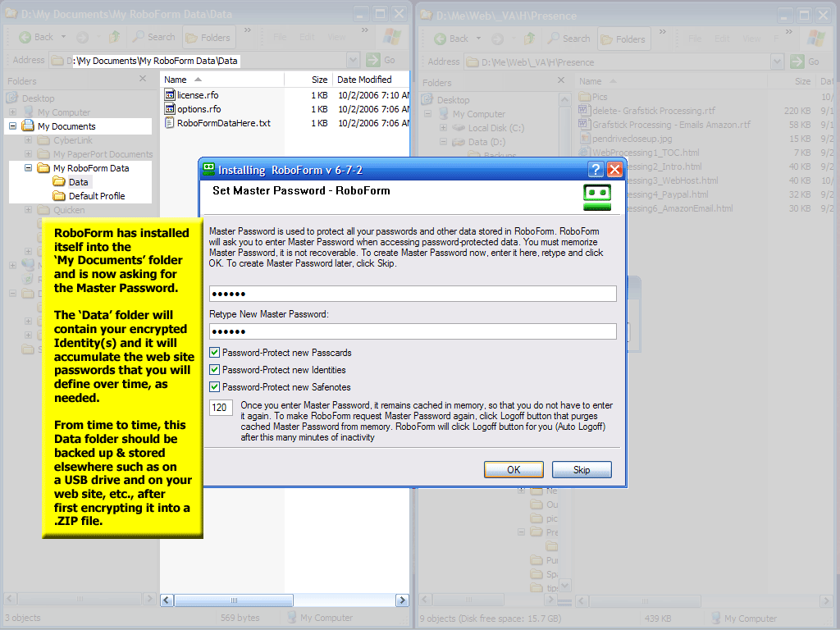Image resolution: width=840 pixels, height=630 pixels.
Task: Disable Password-Protect new Safenotes
Action: (215, 387)
